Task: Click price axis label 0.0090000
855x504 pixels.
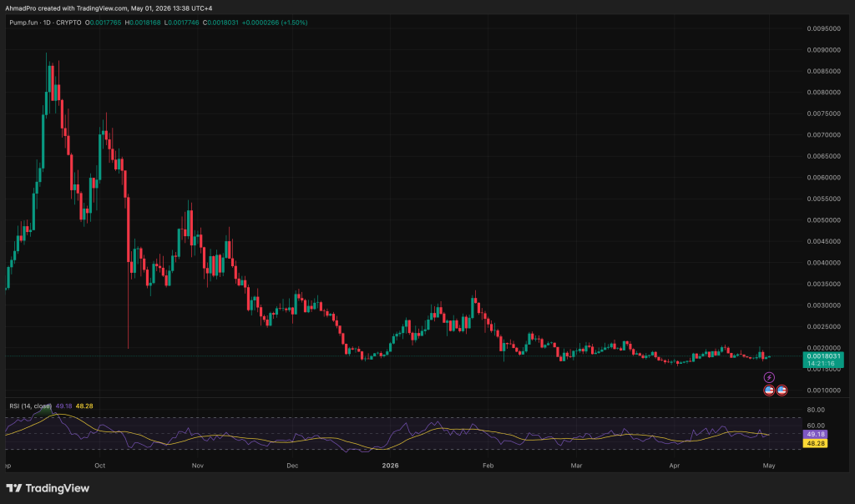Action: (823, 49)
